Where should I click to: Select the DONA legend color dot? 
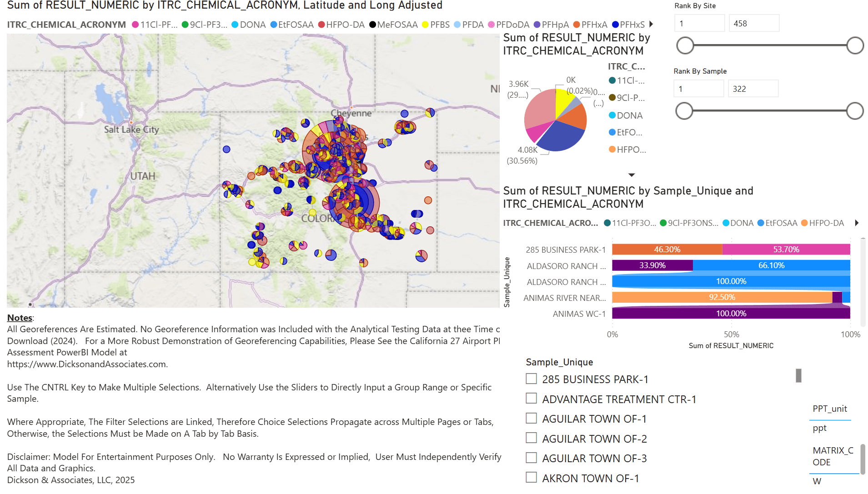tap(236, 25)
